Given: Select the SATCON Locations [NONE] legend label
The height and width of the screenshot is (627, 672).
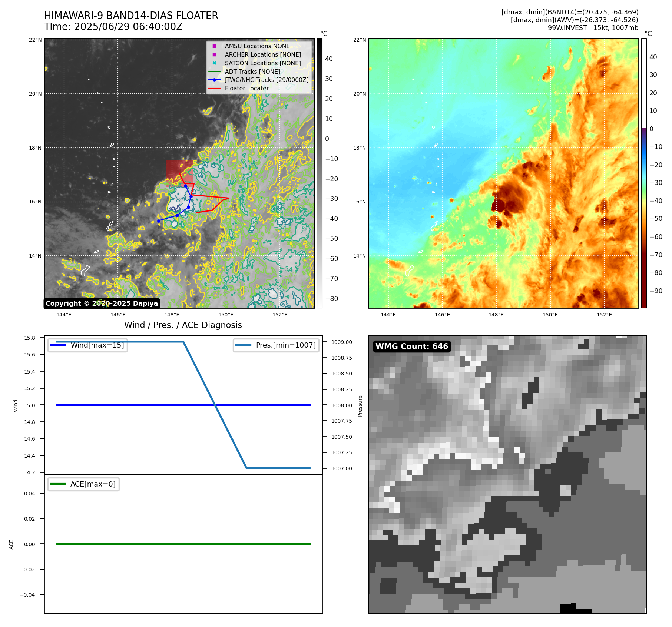Looking at the screenshot, I should click(263, 63).
